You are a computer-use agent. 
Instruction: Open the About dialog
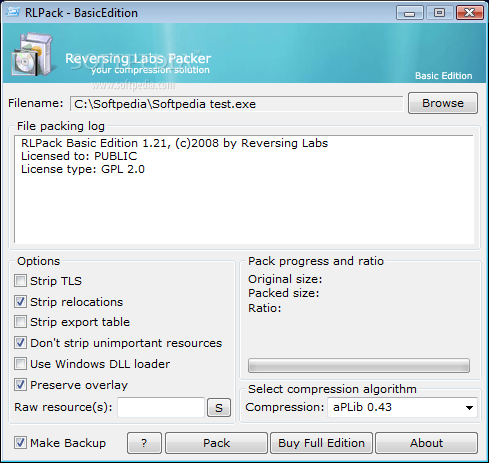[426, 443]
